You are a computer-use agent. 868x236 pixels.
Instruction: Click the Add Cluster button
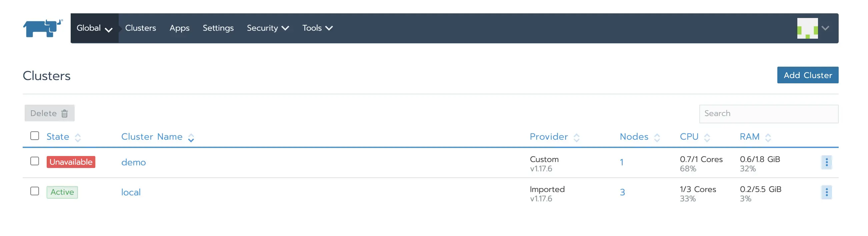807,75
